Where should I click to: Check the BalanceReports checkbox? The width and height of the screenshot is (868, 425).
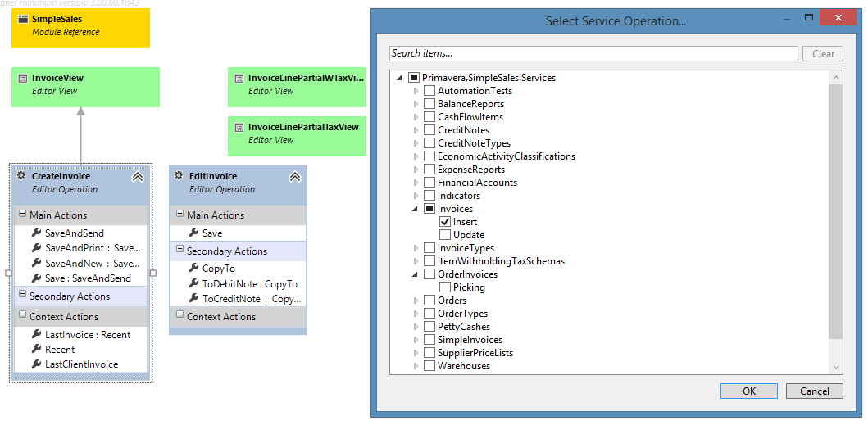point(429,104)
